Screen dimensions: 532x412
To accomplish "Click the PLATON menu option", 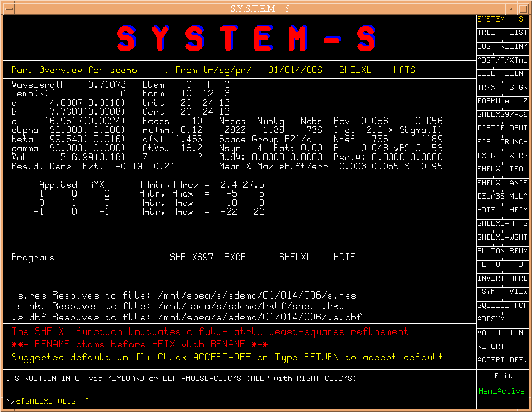I will (490, 265).
